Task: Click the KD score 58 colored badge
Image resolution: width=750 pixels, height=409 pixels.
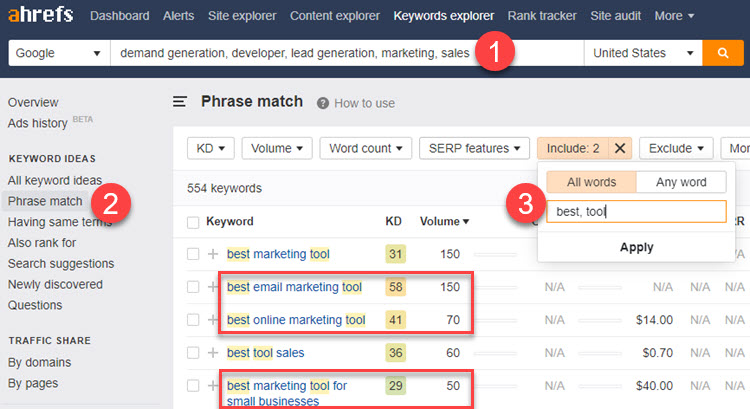Action: [x=396, y=287]
